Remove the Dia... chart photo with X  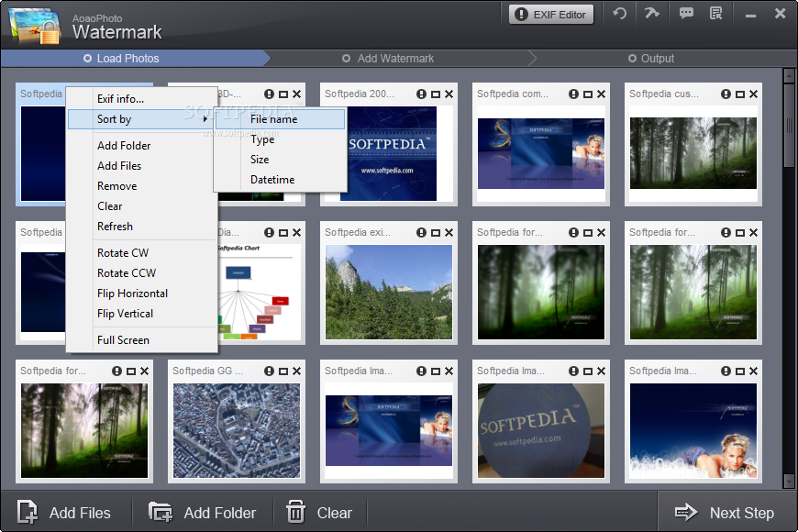coord(296,233)
